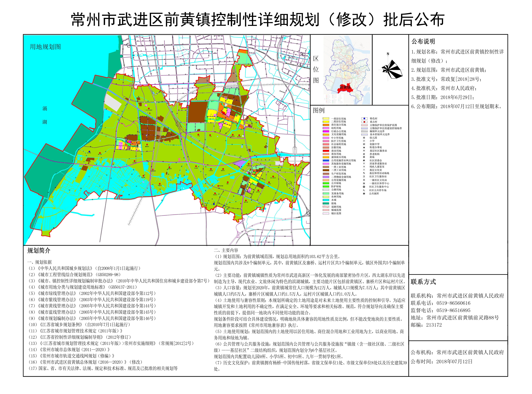Screen dimensions: 532x394
Task: Click the 居家养老服务站 legend symbol
Action: 364,164
